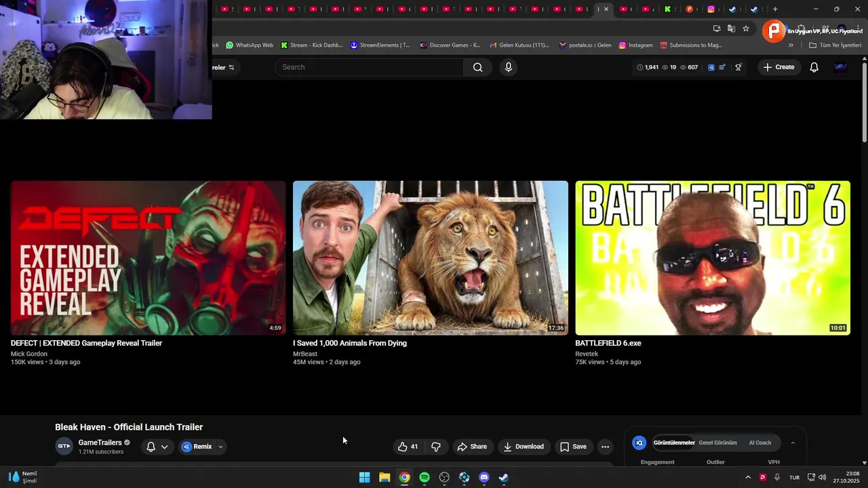This screenshot has width=868, height=488.
Task: Bookmark this page with the star icon
Action: [746, 28]
